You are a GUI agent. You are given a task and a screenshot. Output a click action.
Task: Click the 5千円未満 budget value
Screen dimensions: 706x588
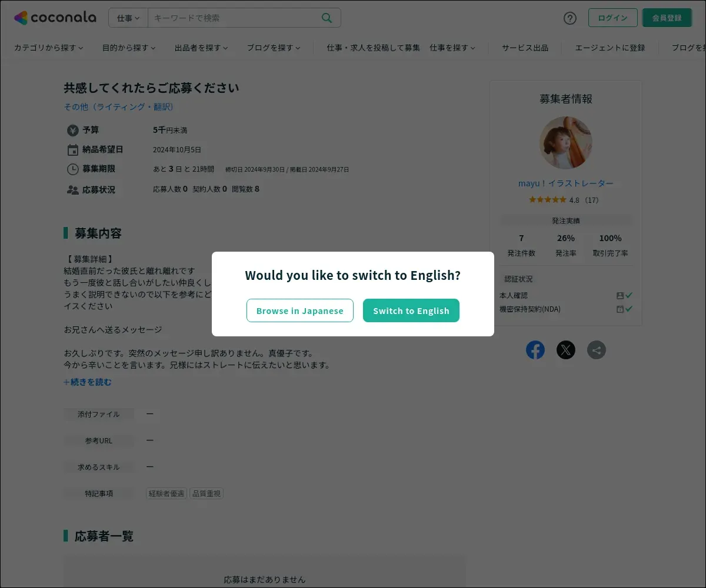pos(170,130)
